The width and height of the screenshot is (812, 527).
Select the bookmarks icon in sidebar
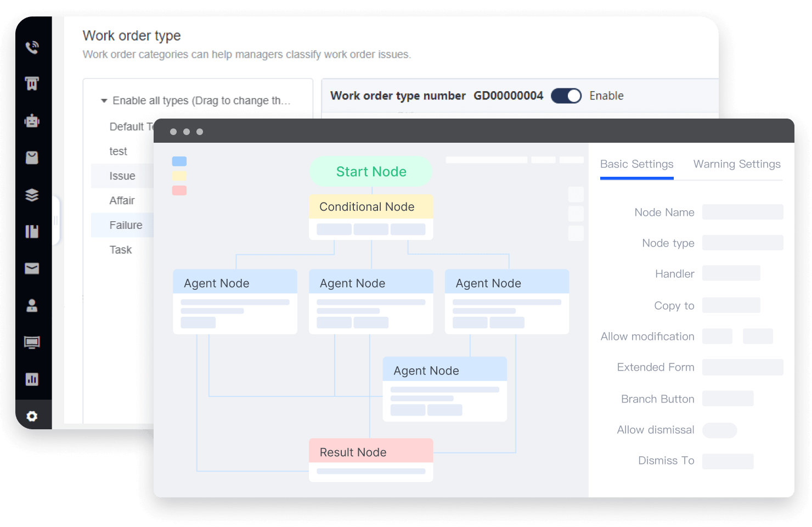click(31, 231)
